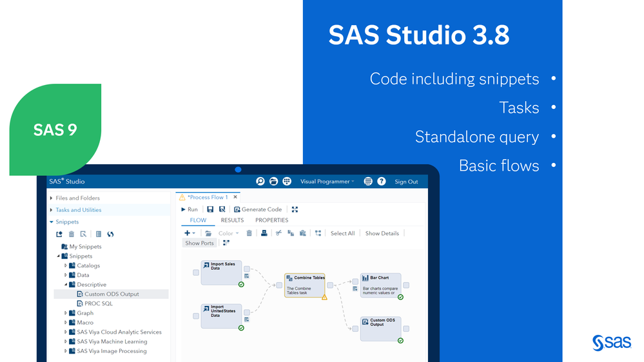Open the more application options menu icon
Viewport: 644px width, 362px height.
point(368,182)
